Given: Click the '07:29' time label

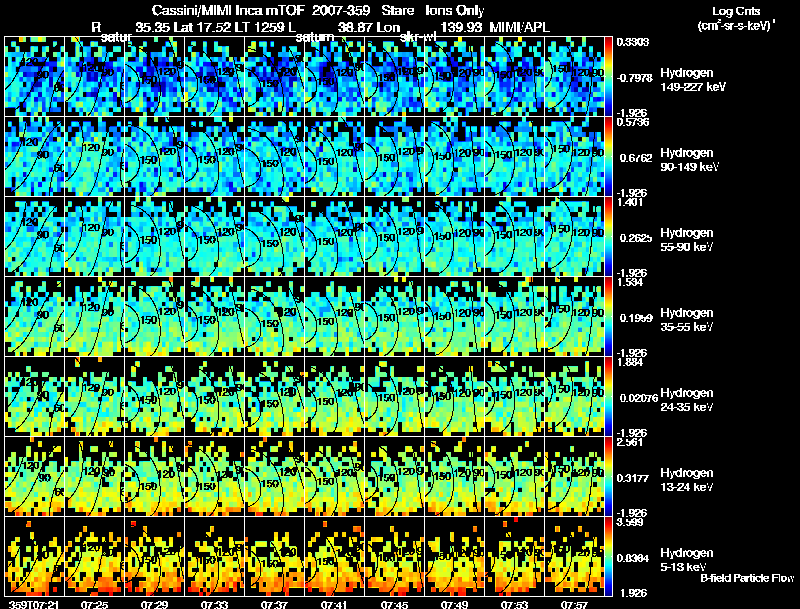Looking at the screenshot, I should [x=155, y=605].
